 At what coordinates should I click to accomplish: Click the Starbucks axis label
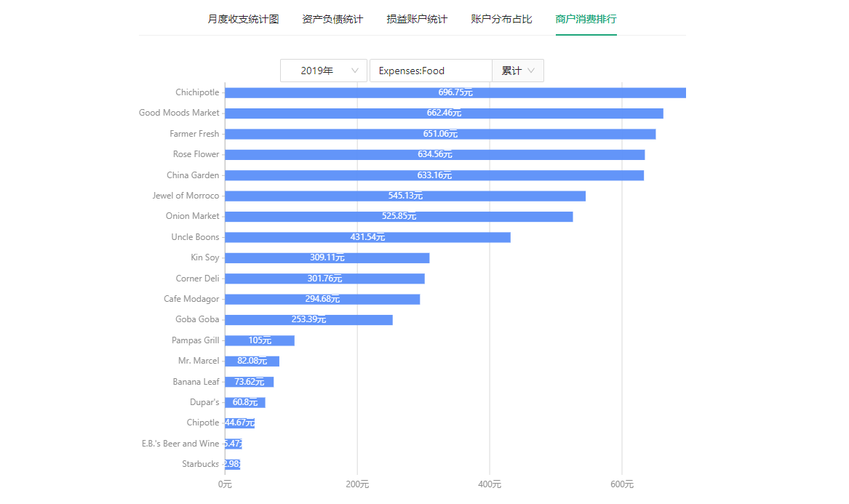[x=200, y=464]
